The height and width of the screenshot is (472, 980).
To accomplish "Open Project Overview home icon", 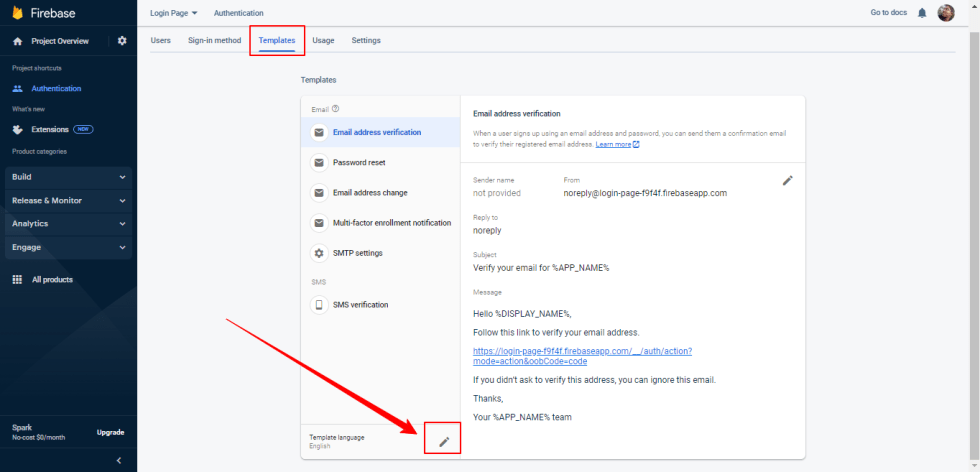I will 18,41.
